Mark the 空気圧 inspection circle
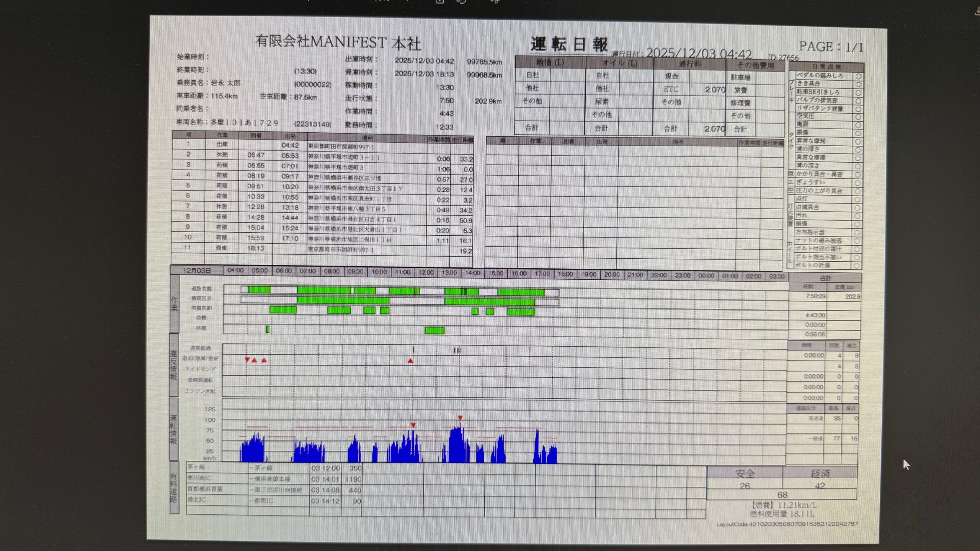 tap(858, 117)
